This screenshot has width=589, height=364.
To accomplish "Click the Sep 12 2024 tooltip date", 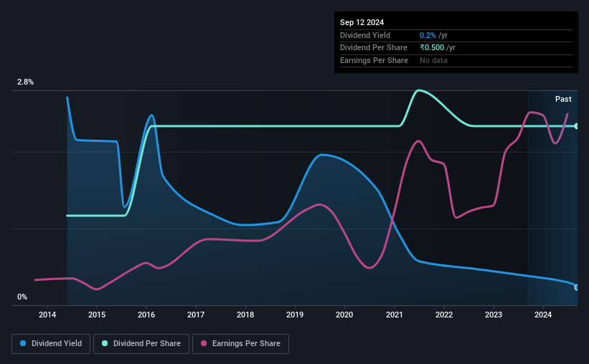I will tap(362, 22).
